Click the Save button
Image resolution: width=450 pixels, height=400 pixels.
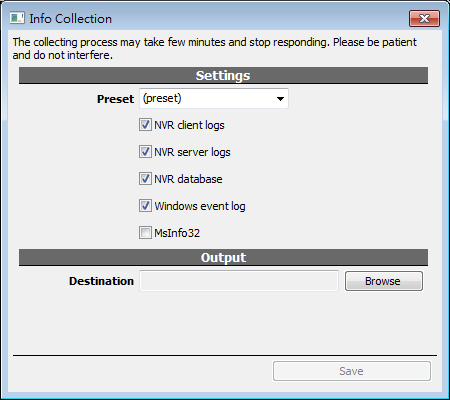coord(352,371)
